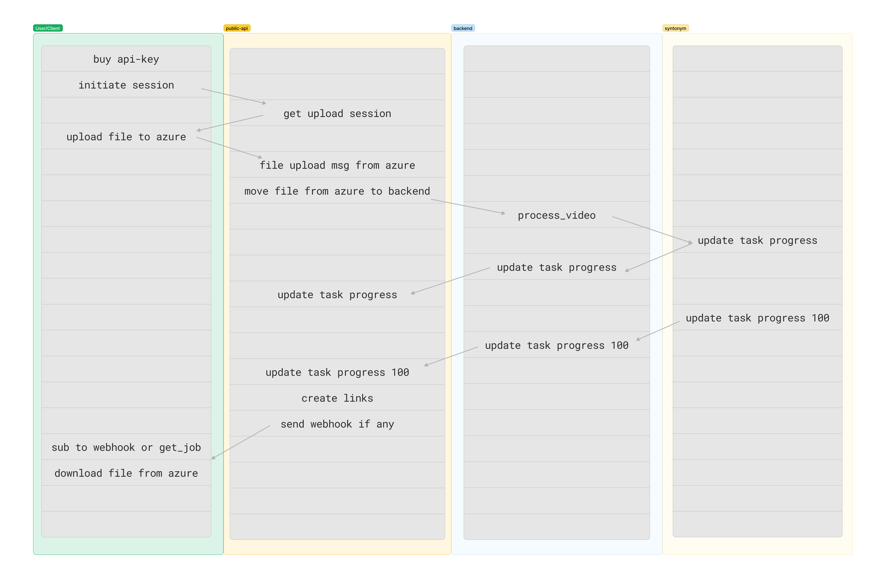Click the User/Client lane header badge
This screenshot has width=886, height=588.
click(48, 28)
